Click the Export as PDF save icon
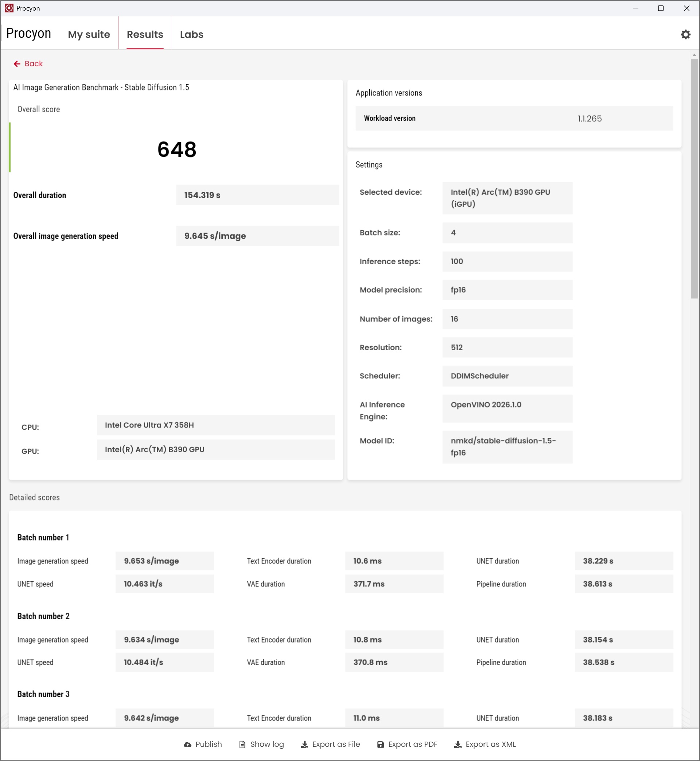Screen dimensions: 700x761 click(381, 744)
